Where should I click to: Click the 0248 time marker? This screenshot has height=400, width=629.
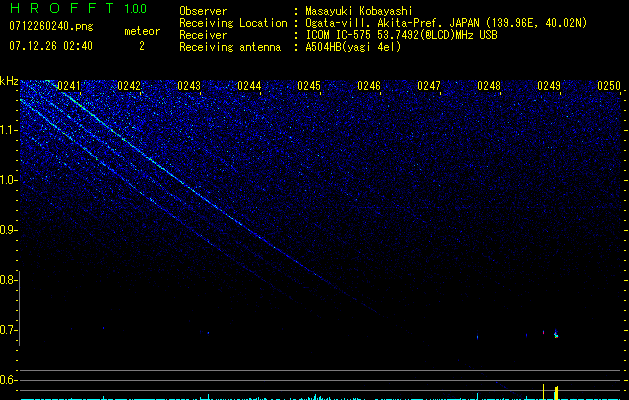(x=489, y=86)
